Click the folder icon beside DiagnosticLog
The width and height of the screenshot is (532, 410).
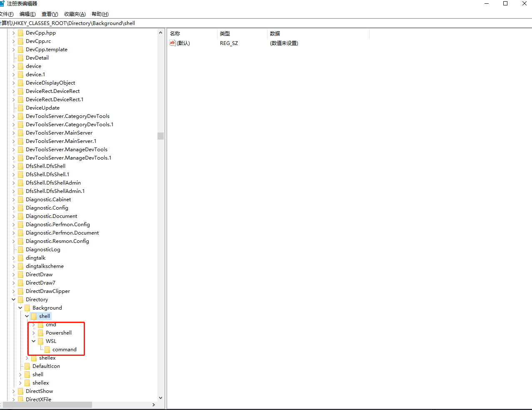coord(20,250)
